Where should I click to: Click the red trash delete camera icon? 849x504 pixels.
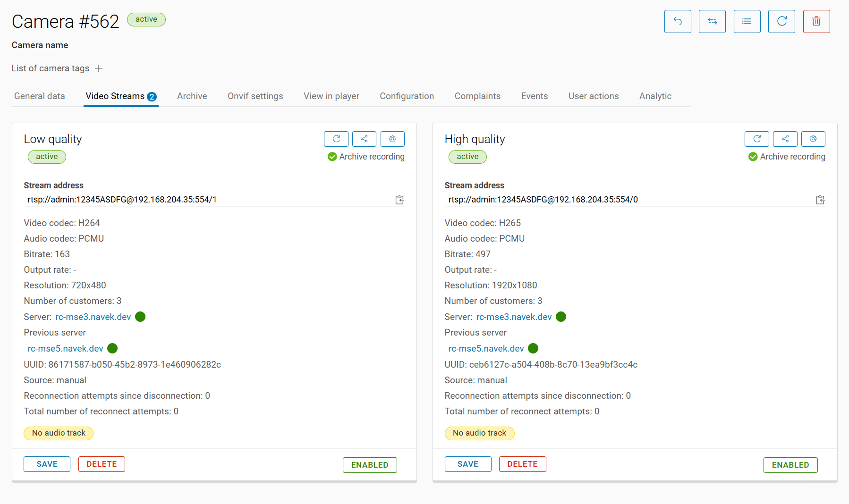pos(816,21)
